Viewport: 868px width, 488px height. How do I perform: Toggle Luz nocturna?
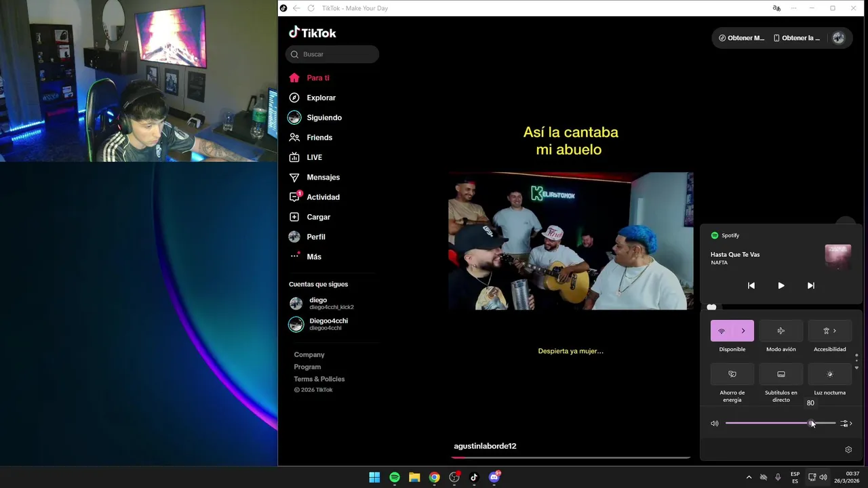click(x=830, y=374)
